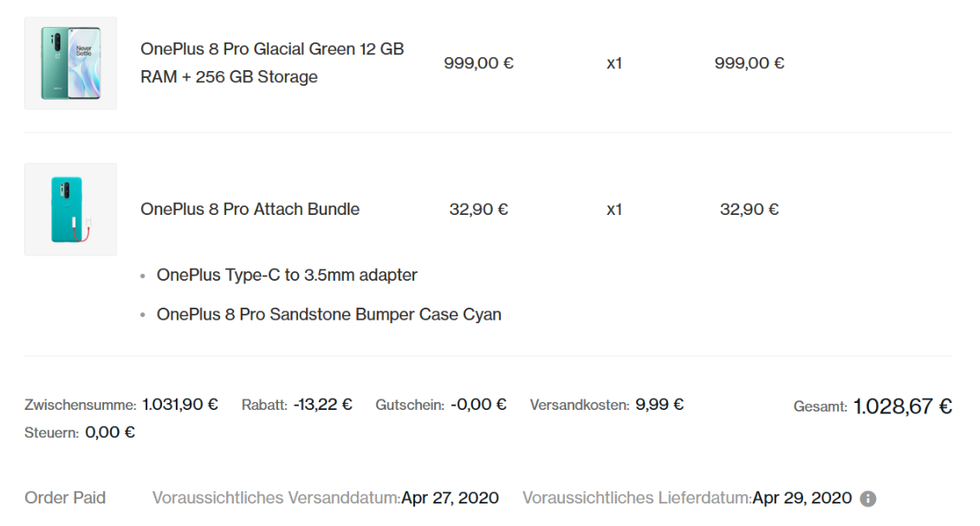The height and width of the screenshot is (526, 980).
Task: Click the Gutschein value -0,00 €
Action: 478,405
